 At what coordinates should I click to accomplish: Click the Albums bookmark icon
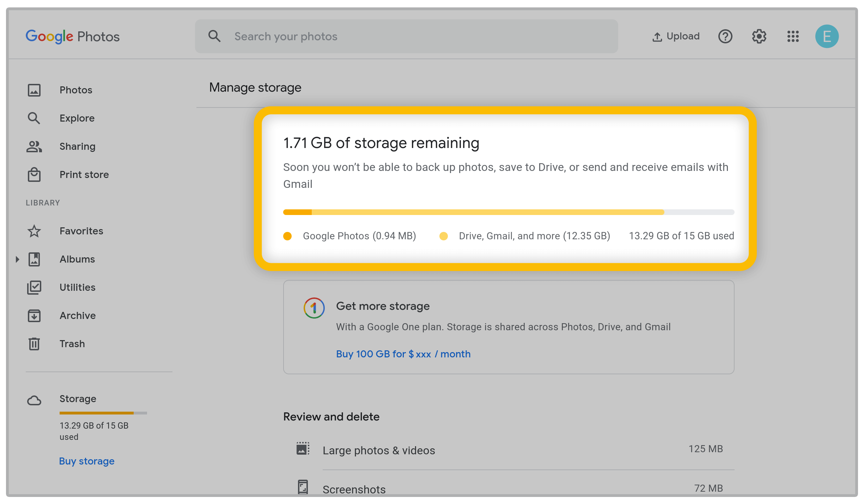(34, 259)
